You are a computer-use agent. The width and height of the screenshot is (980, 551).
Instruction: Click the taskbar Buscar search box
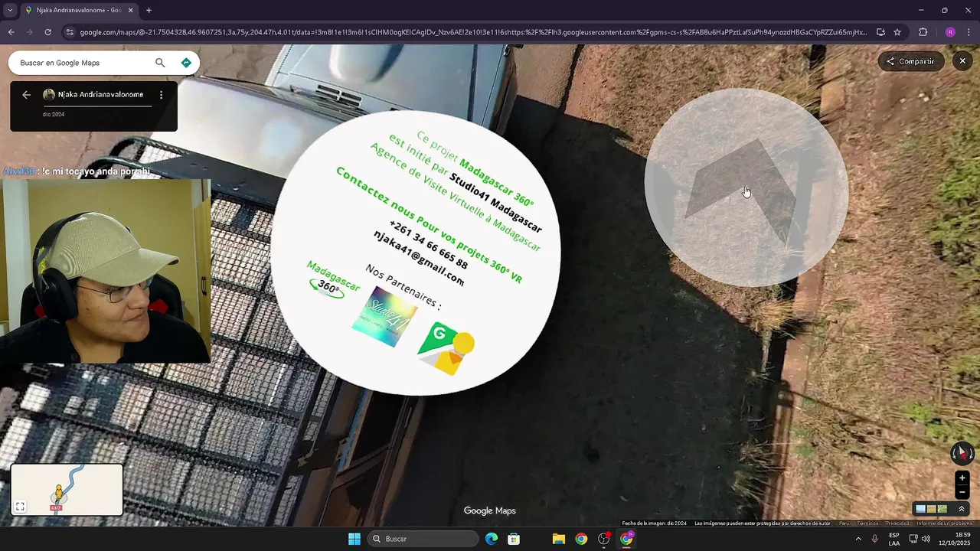[423, 539]
